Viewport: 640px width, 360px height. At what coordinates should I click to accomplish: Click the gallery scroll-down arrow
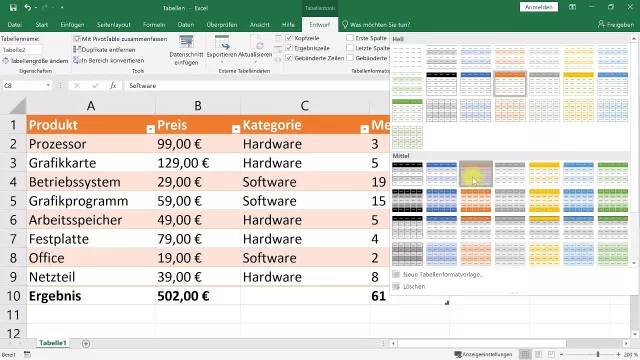coord(634,263)
